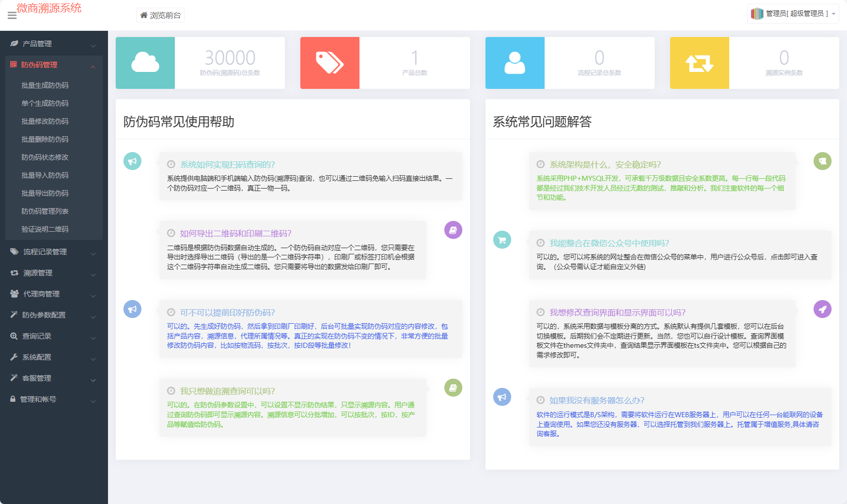Open the 管理员 account dropdown arrow
847x504 pixels.
pyautogui.click(x=834, y=14)
